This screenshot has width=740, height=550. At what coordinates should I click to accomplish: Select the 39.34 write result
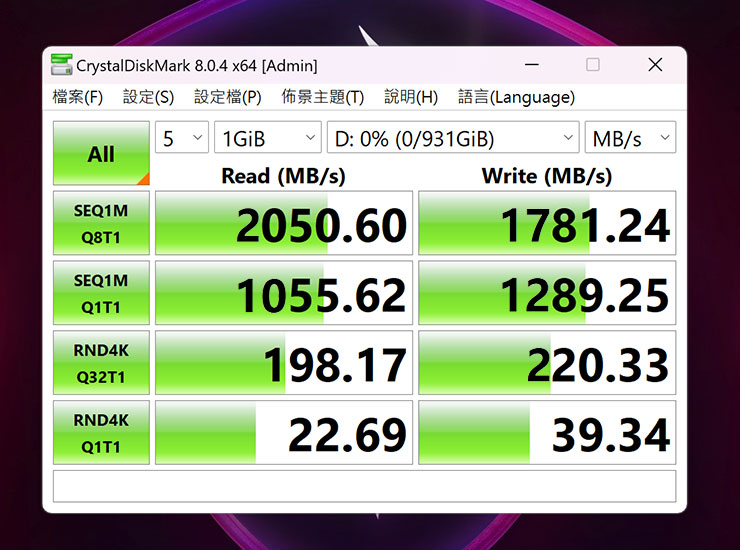[547, 432]
